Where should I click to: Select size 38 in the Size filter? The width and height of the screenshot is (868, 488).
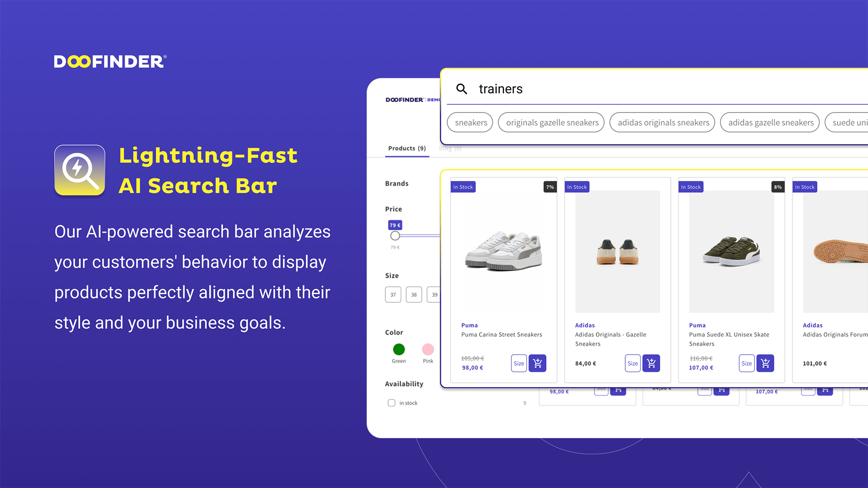(414, 294)
